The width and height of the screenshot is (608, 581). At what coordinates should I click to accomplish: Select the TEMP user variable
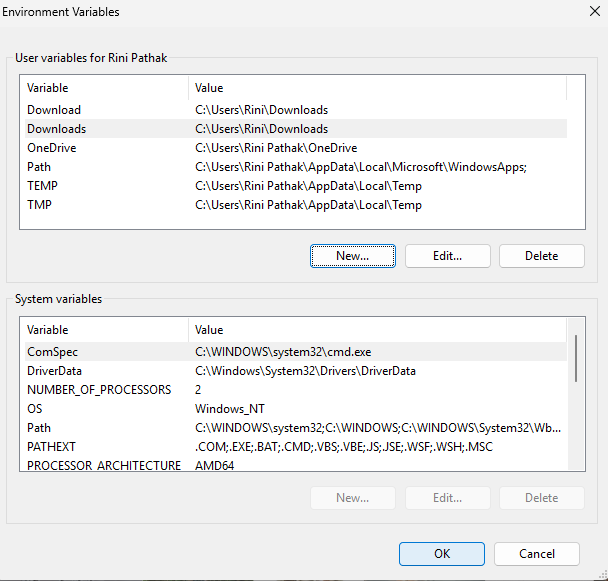[42, 186]
